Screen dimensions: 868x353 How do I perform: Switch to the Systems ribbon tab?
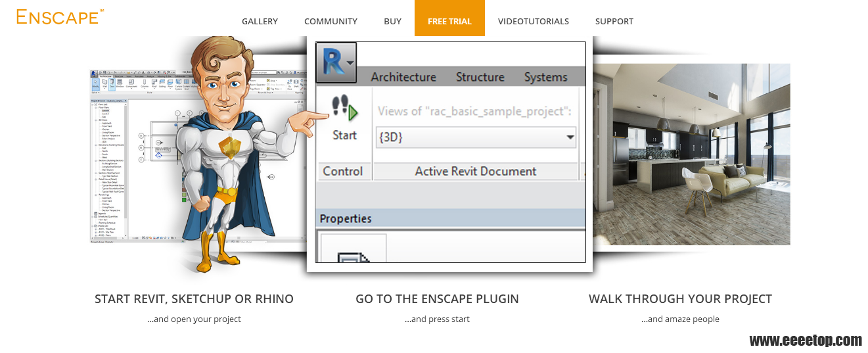coord(545,77)
